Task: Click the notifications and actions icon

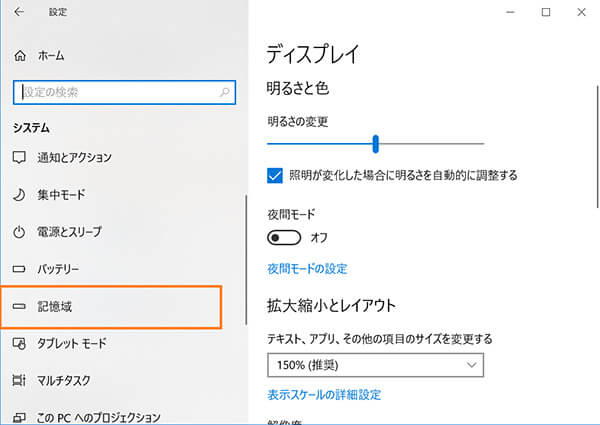Action: click(18, 158)
